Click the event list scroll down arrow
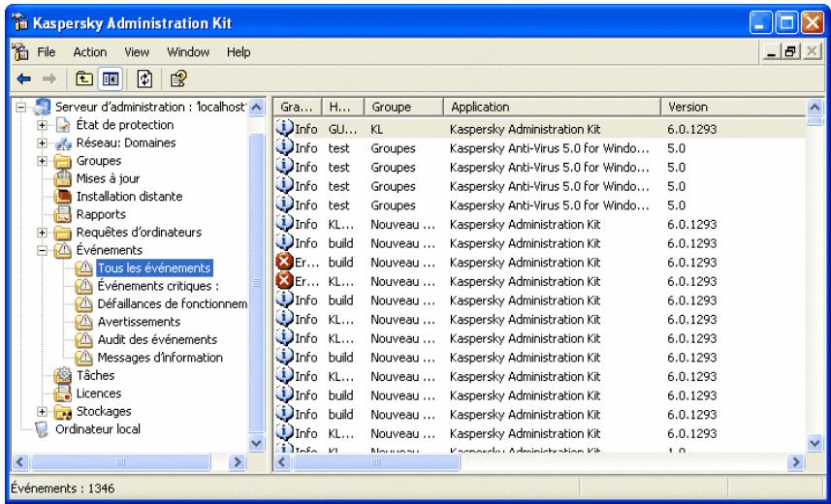Image resolution: width=831 pixels, height=504 pixels. pos(815,443)
